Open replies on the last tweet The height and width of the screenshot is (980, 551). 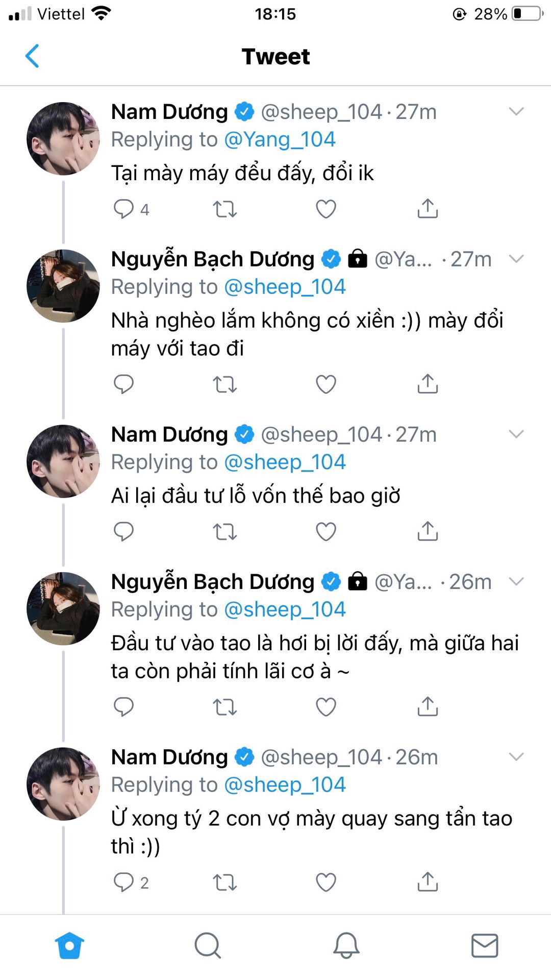point(123,882)
